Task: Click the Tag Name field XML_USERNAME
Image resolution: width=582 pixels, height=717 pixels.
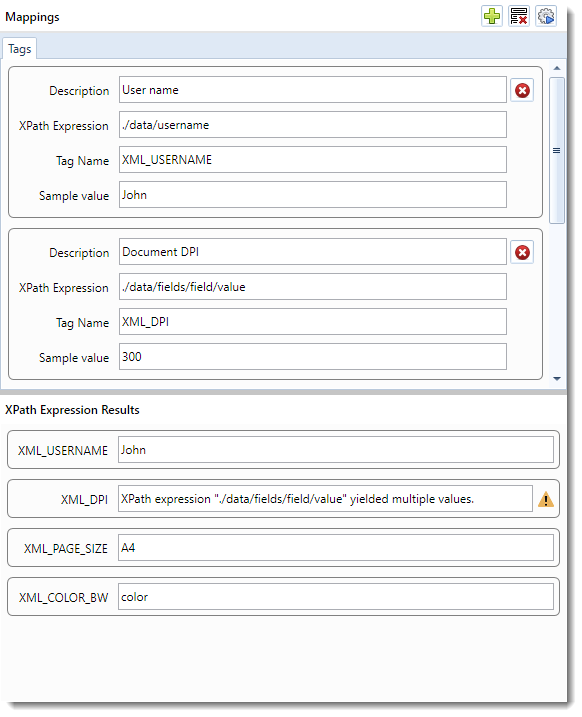Action: click(313, 160)
